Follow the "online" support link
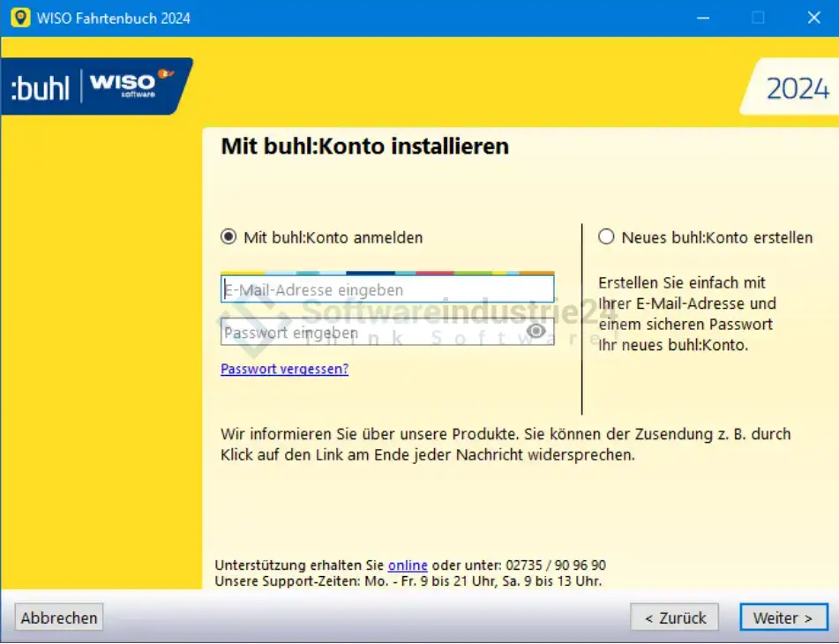The height and width of the screenshot is (644, 839). [408, 565]
